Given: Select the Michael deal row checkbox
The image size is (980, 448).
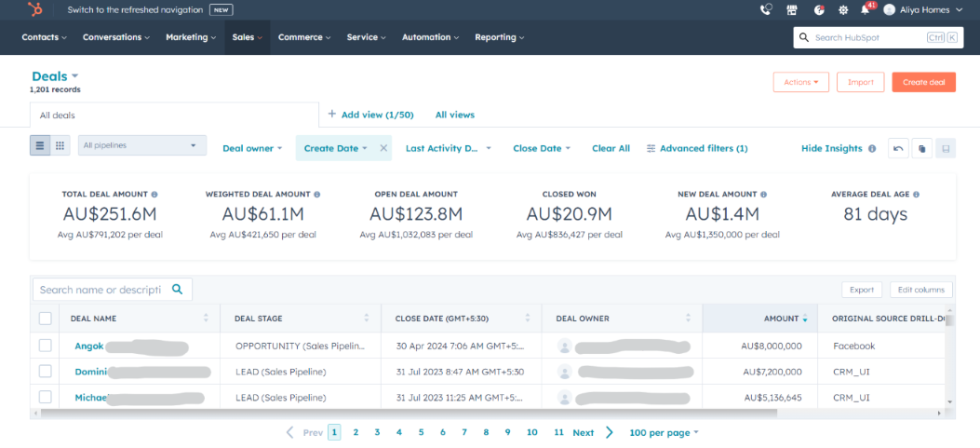Looking at the screenshot, I should click(x=45, y=397).
